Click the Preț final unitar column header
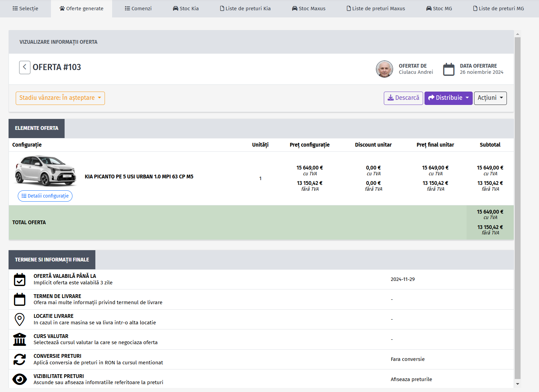 point(435,145)
